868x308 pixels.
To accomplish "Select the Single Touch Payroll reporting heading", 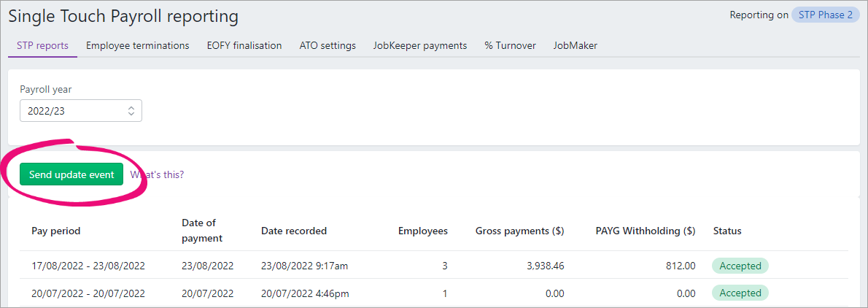I will (x=123, y=17).
